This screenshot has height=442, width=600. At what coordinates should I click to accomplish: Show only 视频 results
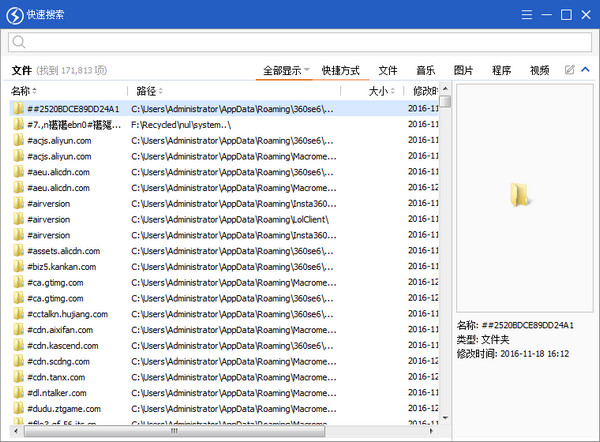(x=539, y=71)
